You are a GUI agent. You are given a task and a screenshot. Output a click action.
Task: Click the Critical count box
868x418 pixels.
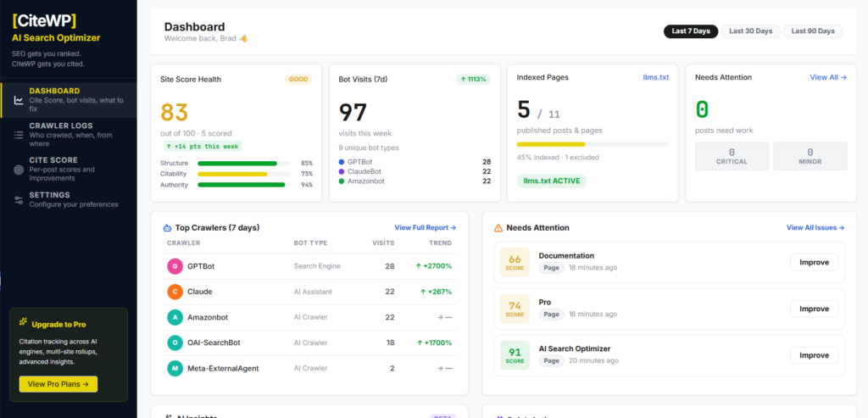click(732, 156)
